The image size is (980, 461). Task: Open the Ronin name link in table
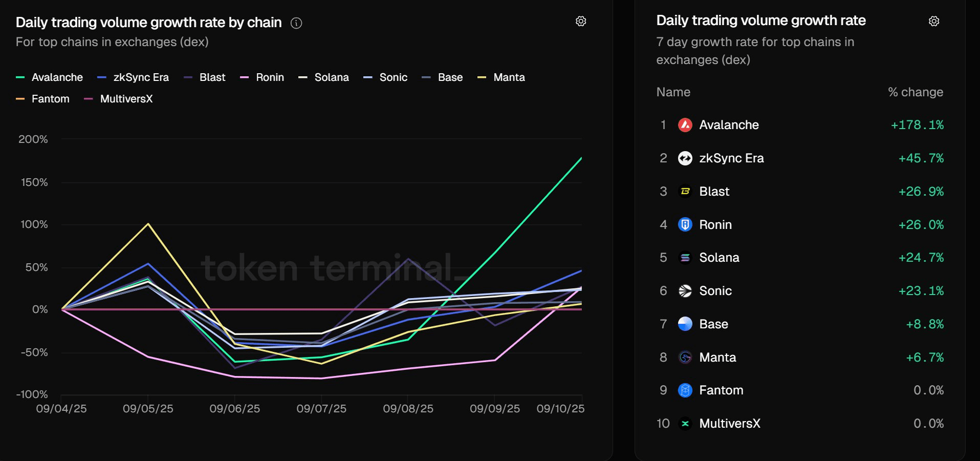coord(715,224)
